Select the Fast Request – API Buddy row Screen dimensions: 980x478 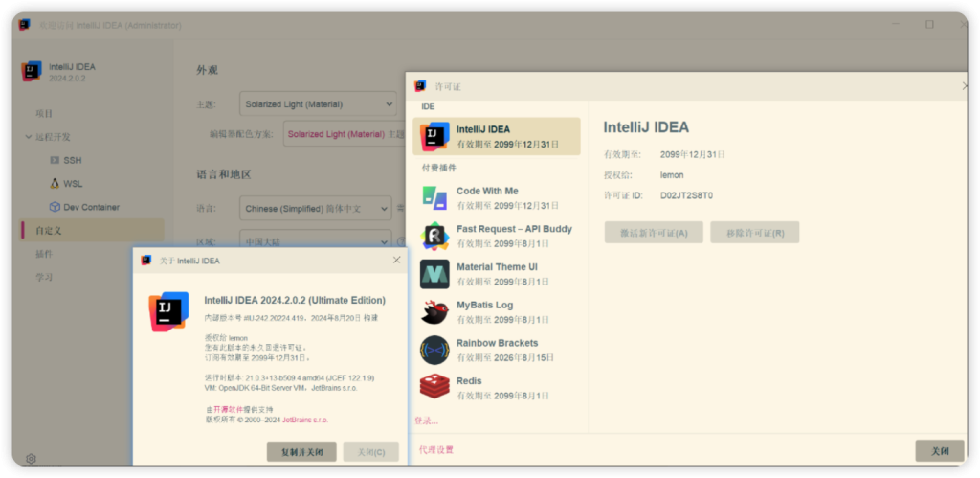[497, 236]
